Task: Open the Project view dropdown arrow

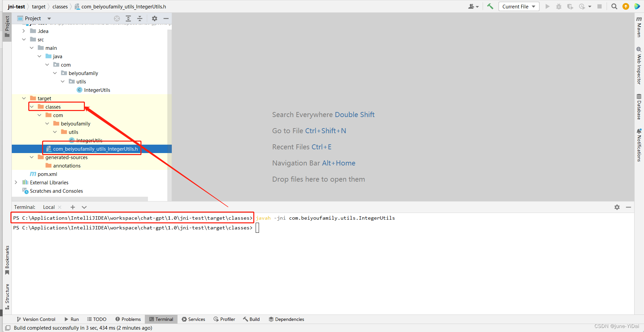Action: tap(49, 19)
